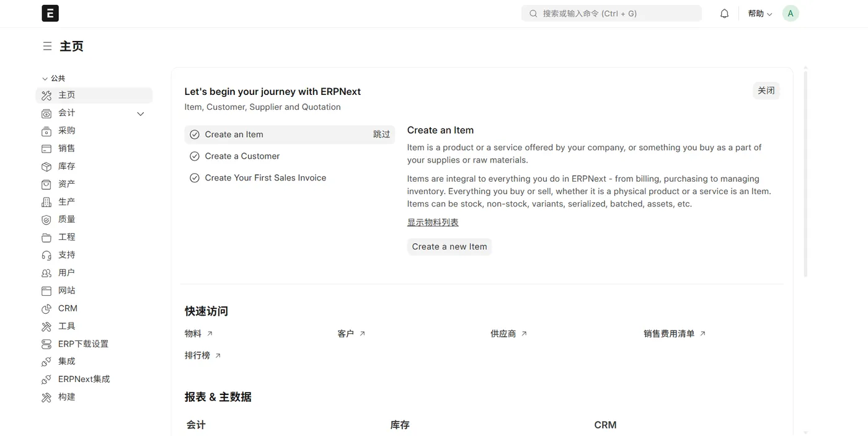Click the arrow icon beside 物料
Viewport: 868px width, 436px height.
click(x=210, y=334)
